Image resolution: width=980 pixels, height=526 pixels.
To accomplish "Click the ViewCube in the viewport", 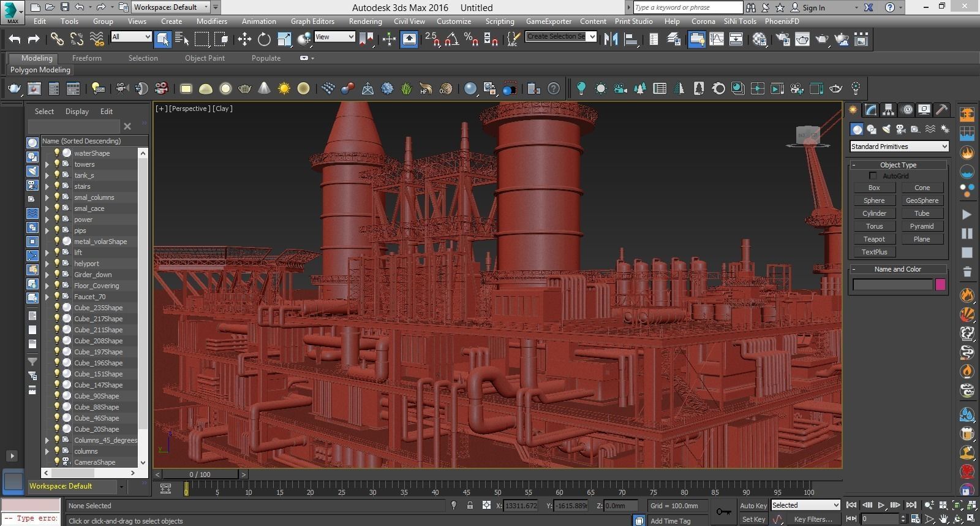I will 807,136.
